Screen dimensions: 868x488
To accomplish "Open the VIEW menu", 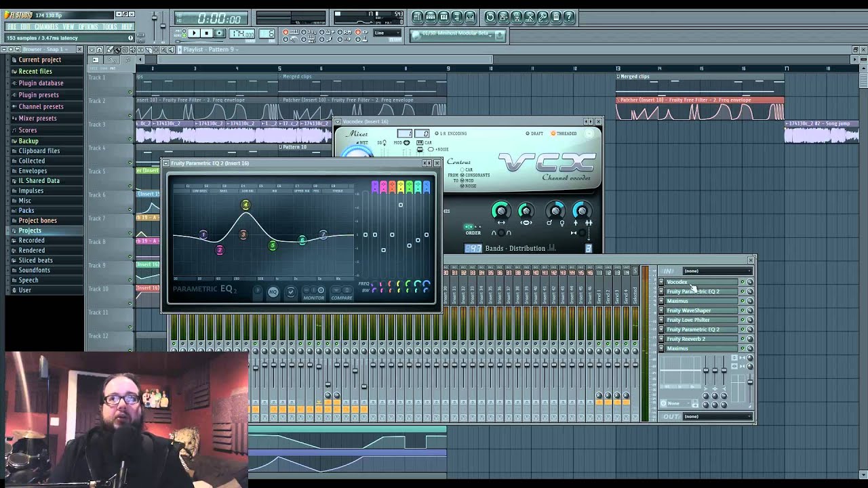I will point(68,27).
